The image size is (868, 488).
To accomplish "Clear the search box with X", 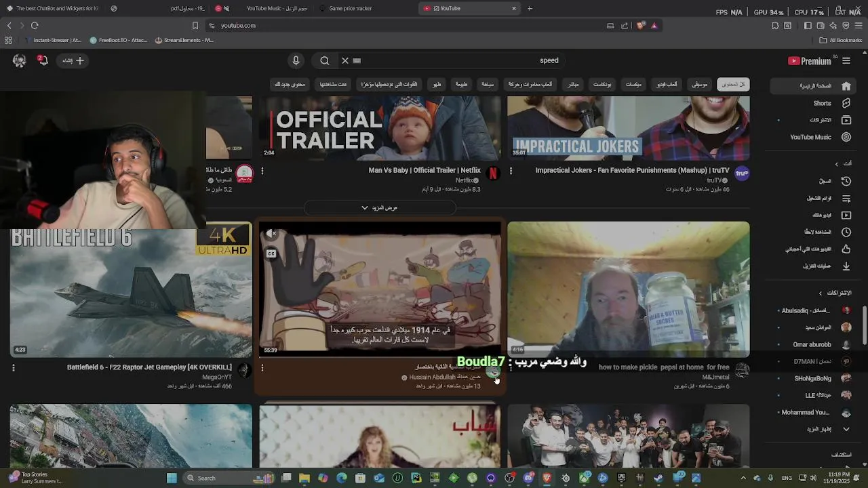I will click(x=345, y=60).
